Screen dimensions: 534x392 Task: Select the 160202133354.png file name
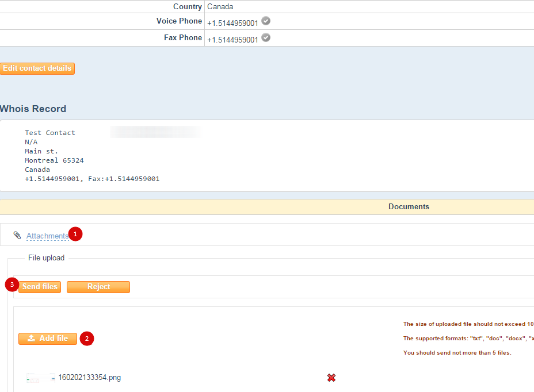(90, 378)
